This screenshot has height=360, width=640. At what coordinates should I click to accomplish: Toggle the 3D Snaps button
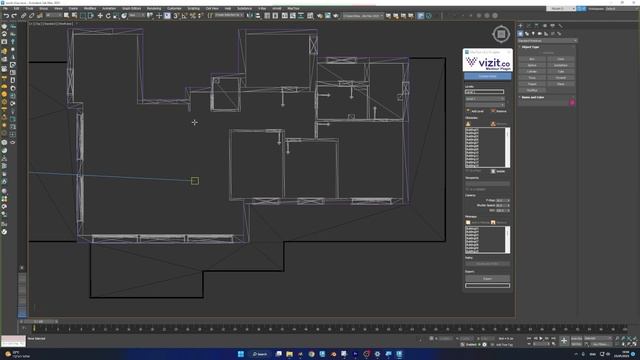(x=176, y=16)
